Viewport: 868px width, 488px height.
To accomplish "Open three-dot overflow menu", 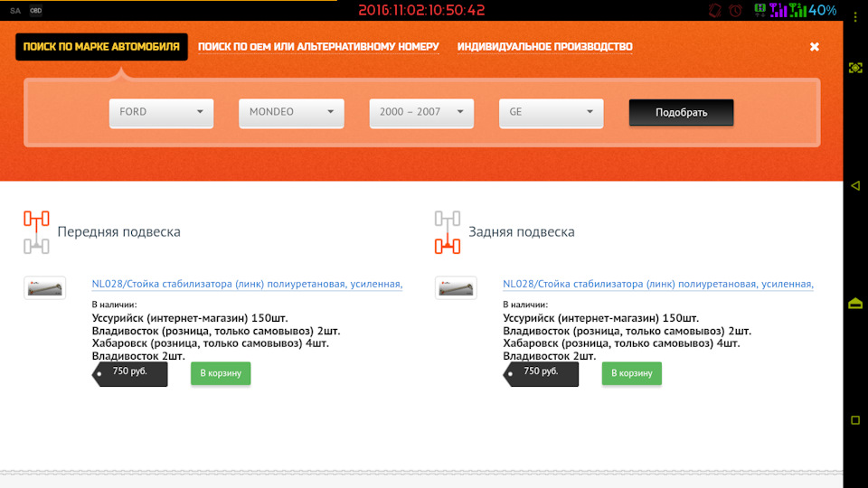I will coord(855,18).
